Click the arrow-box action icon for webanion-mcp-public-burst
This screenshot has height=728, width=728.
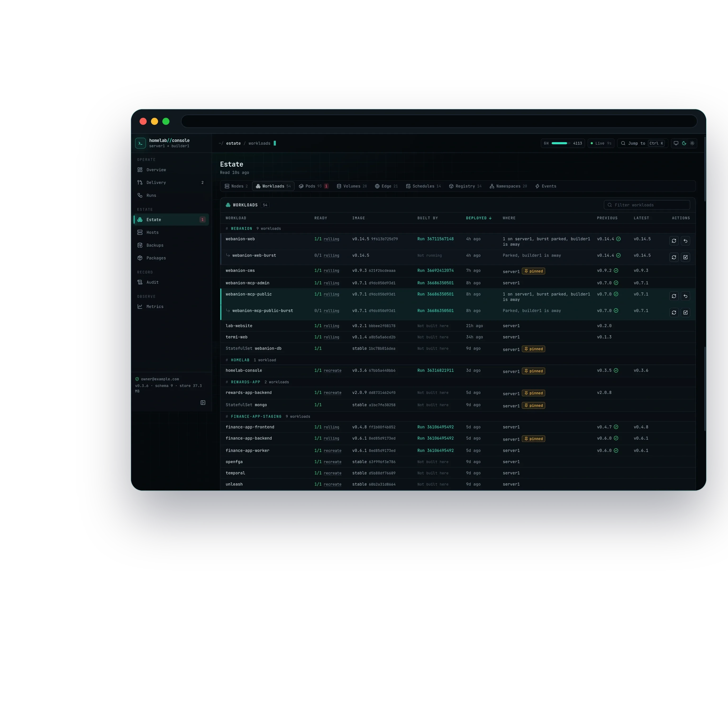(685, 313)
